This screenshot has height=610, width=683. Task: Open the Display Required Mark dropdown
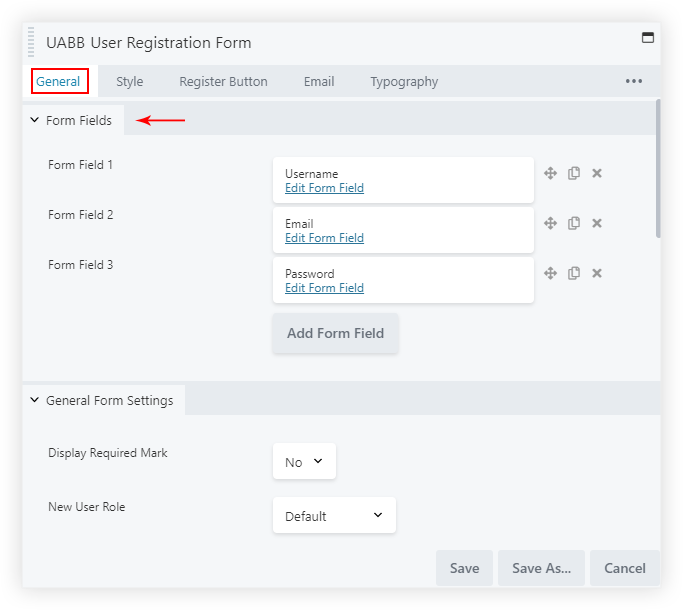304,462
